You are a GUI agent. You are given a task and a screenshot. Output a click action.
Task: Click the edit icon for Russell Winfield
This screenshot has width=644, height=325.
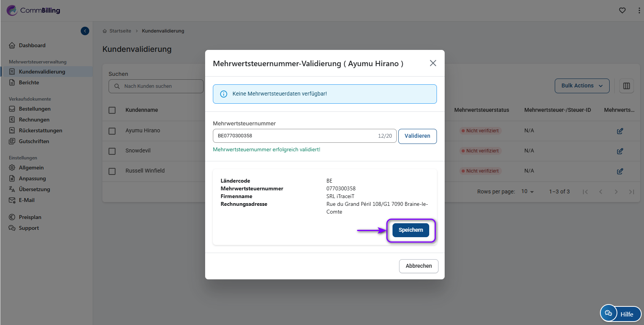click(620, 171)
